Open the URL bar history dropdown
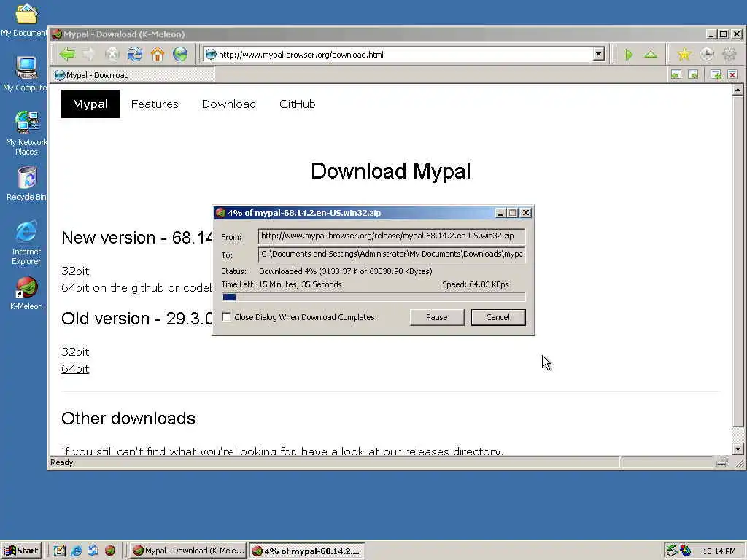This screenshot has height=560, width=747. (x=599, y=54)
